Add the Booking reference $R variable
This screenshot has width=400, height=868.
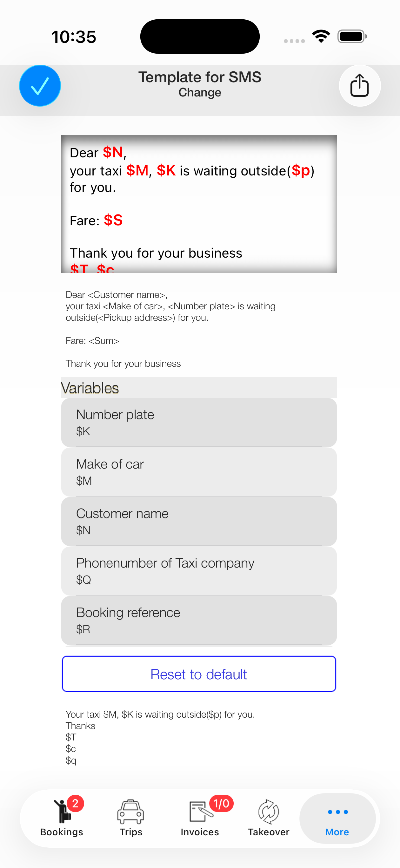199,620
